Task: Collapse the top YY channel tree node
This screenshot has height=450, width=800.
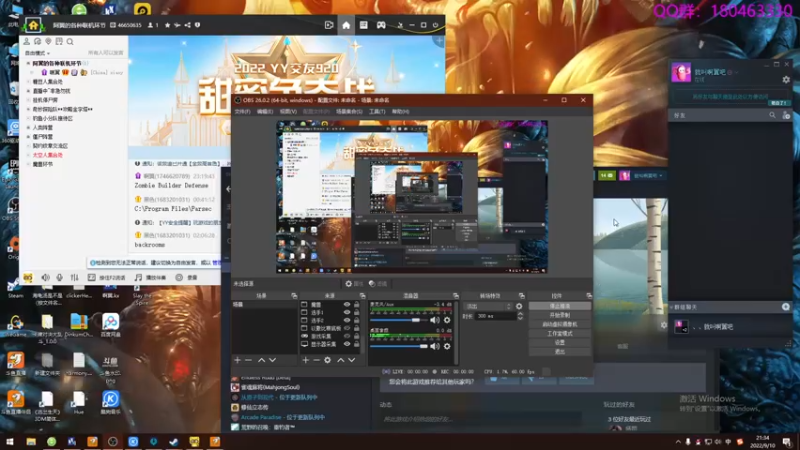Action: point(29,63)
